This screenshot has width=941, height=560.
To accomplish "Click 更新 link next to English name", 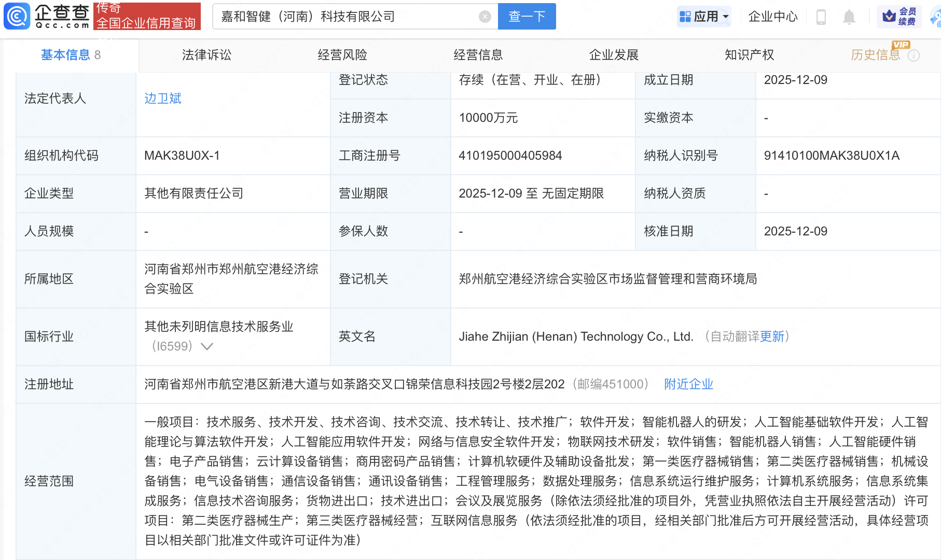I will [x=772, y=337].
